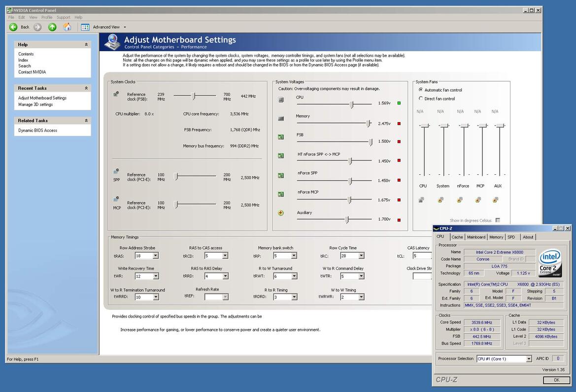Click the nForce fan icon
576x392 pixels.
point(460,199)
